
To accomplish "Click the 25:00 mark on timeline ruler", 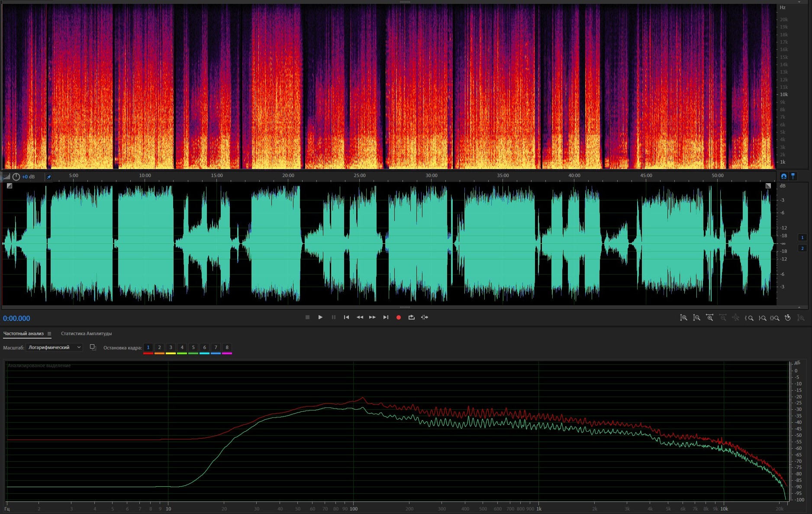I will pyautogui.click(x=360, y=175).
